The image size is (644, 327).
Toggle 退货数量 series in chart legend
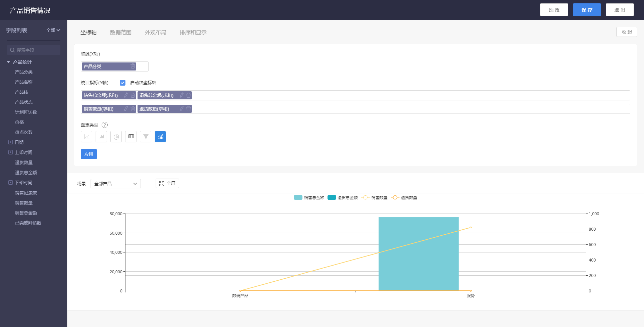pyautogui.click(x=405, y=198)
